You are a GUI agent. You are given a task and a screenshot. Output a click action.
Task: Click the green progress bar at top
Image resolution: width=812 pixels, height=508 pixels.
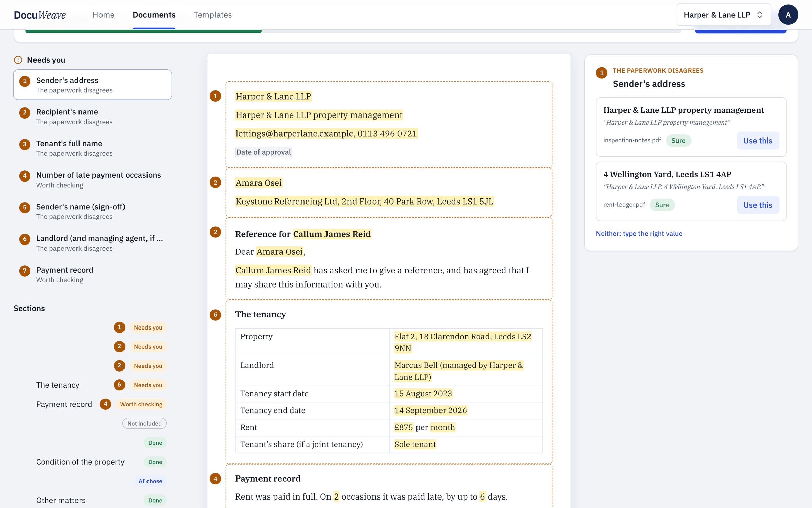[x=143, y=31]
